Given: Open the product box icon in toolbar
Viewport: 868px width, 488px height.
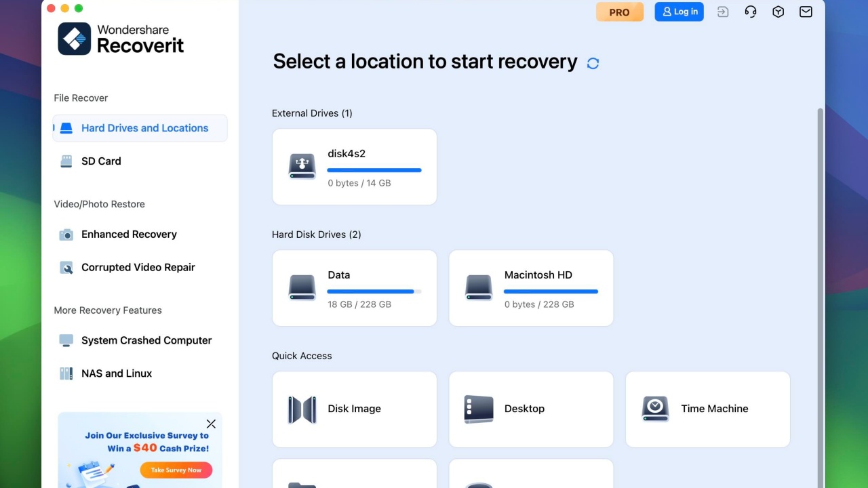Looking at the screenshot, I should click(778, 12).
